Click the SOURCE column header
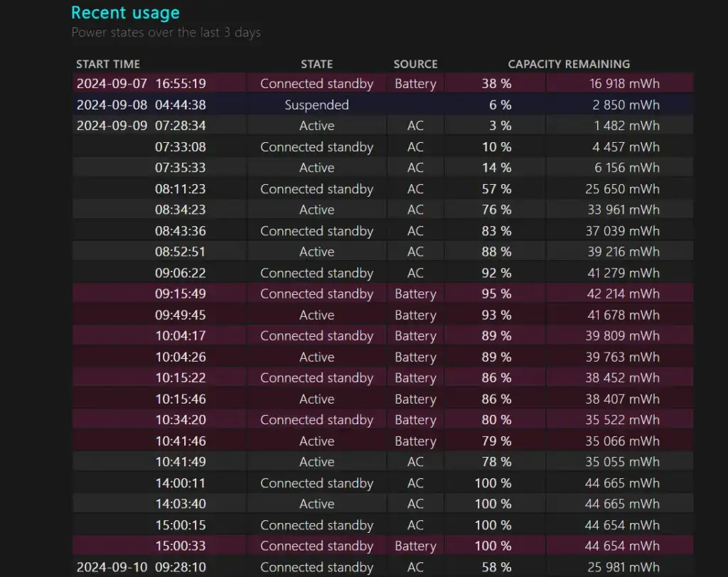Viewport: 728px width, 577px height. pyautogui.click(x=415, y=64)
